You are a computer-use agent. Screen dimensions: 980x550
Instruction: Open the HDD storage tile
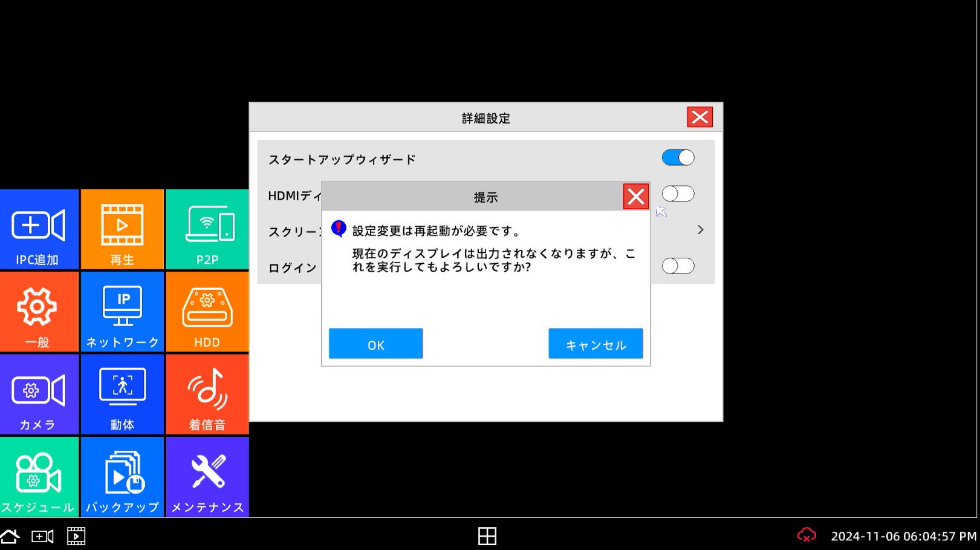[x=207, y=312]
